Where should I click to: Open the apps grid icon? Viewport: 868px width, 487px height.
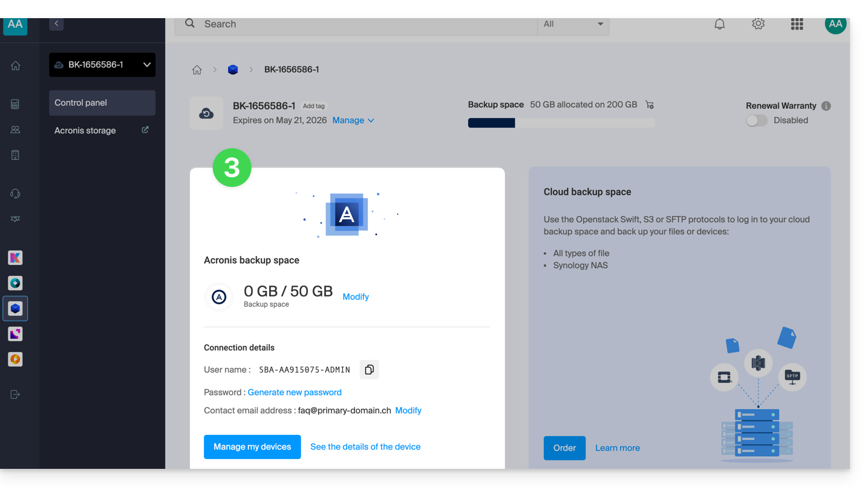(797, 24)
